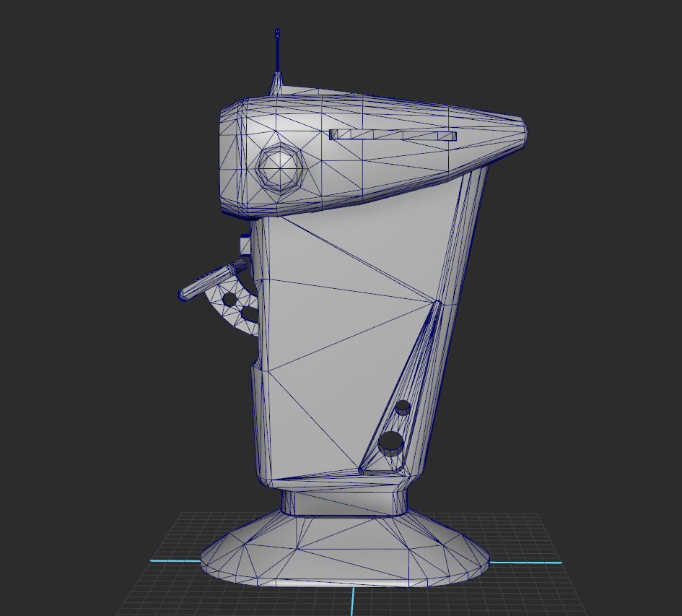Click the lever handle protruding from the body

coord(213,279)
